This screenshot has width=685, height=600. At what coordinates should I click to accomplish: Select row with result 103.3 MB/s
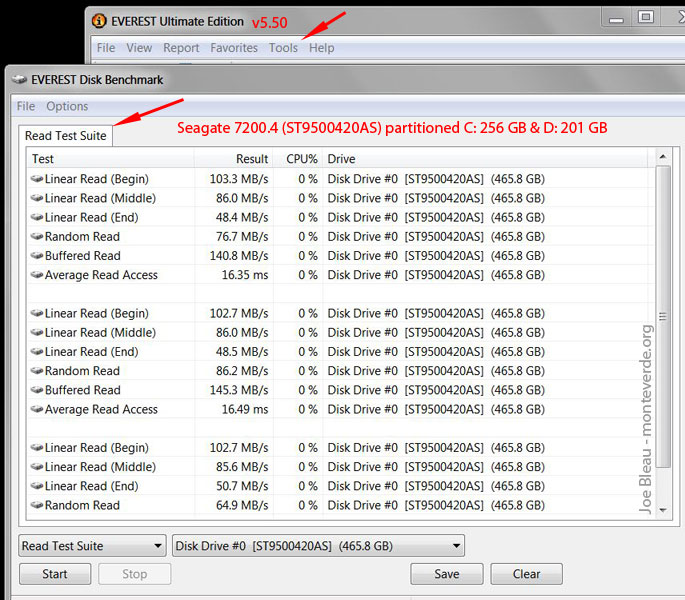point(339,179)
